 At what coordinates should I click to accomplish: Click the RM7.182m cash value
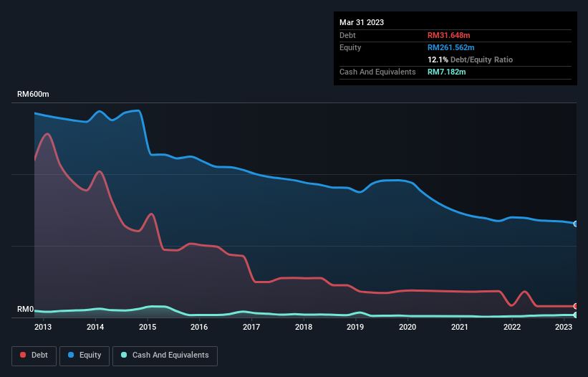[x=446, y=72]
